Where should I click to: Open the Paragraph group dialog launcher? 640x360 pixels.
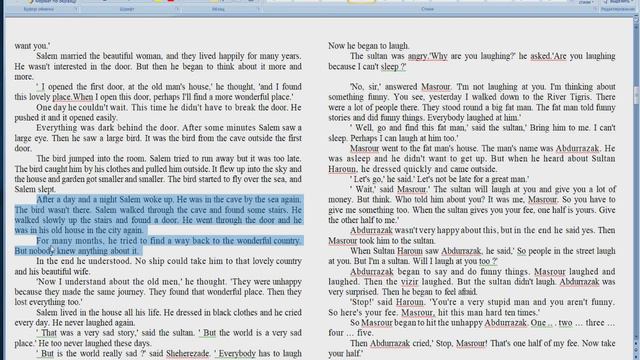258,9
